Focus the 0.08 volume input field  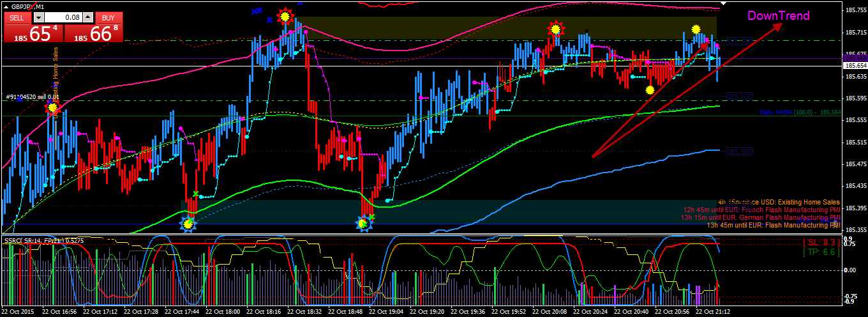pyautogui.click(x=64, y=18)
